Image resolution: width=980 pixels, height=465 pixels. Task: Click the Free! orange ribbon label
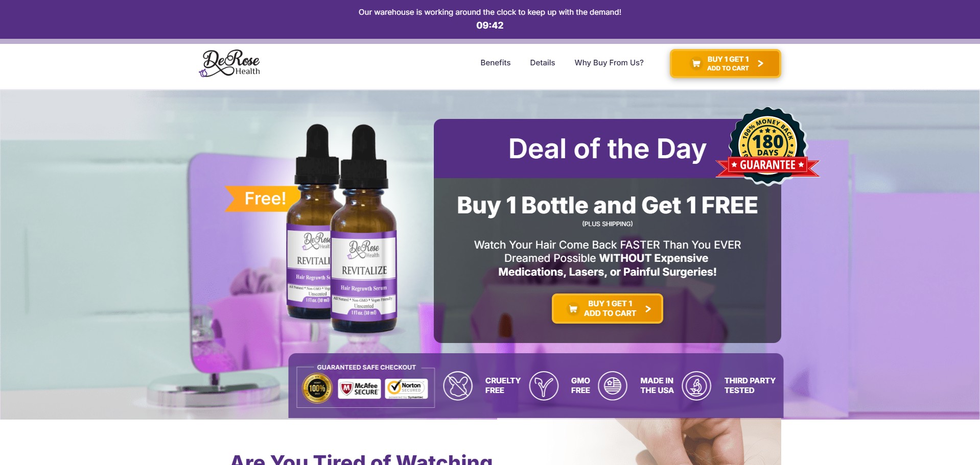[x=262, y=199]
